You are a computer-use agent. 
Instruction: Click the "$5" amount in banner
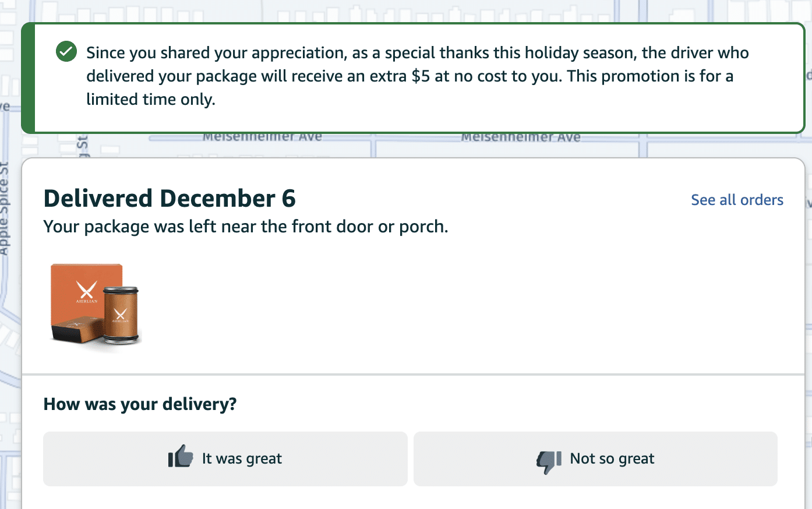point(420,76)
